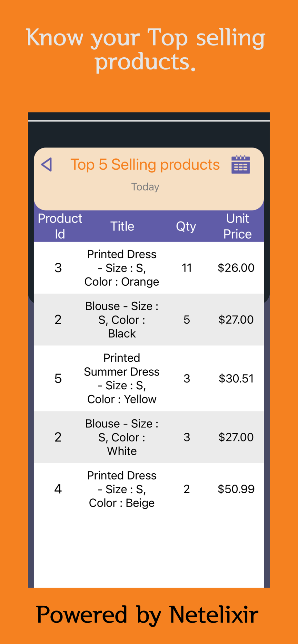Open the calendar date picker icon
The width and height of the screenshot is (298, 644).
point(241,165)
